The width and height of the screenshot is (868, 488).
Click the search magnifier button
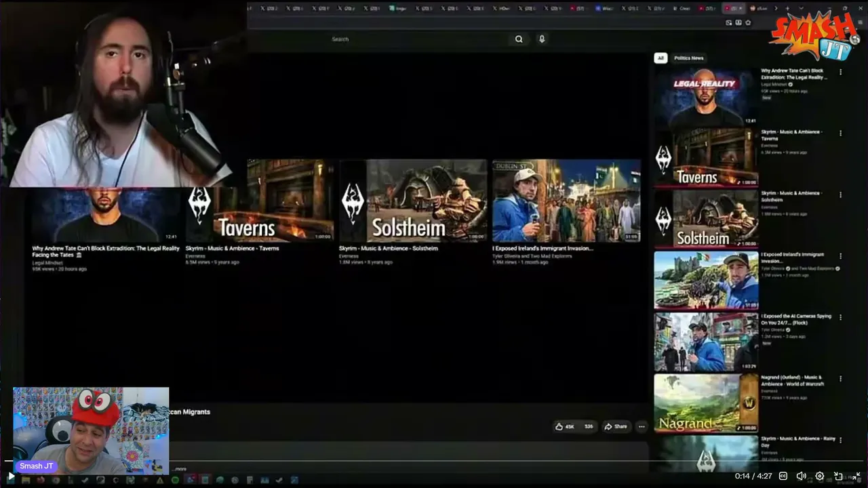519,39
